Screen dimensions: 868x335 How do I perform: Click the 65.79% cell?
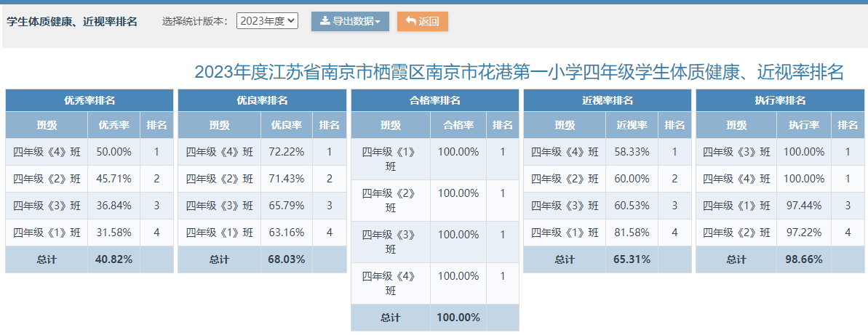[x=287, y=206]
